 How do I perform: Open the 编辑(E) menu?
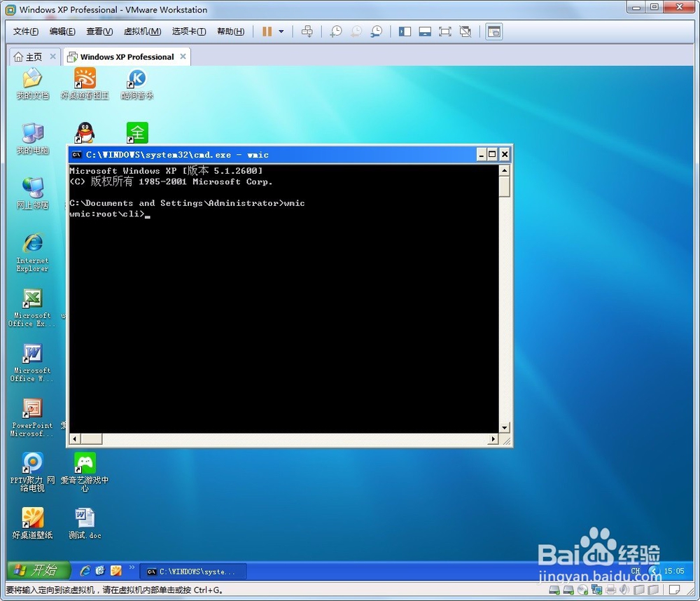pyautogui.click(x=62, y=32)
